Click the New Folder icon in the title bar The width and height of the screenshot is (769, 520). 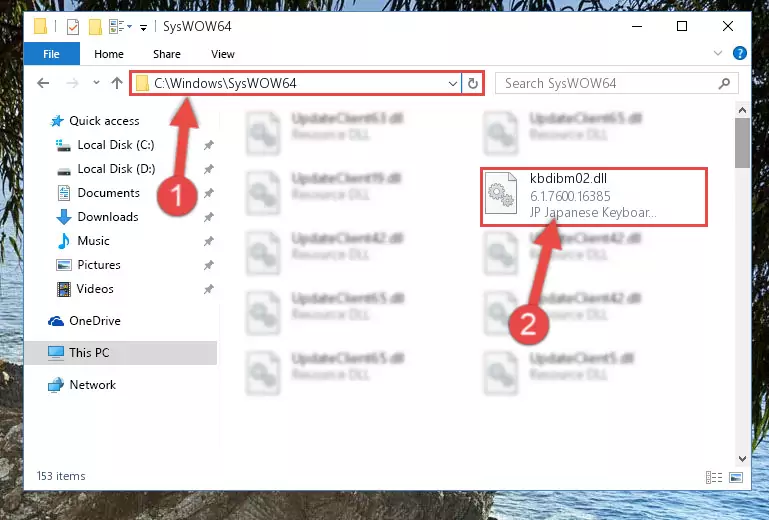(95, 26)
